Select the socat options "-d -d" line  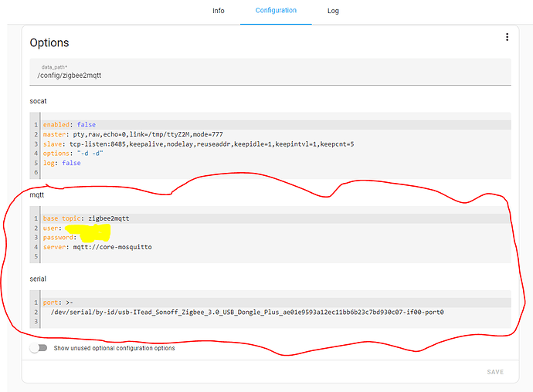click(x=73, y=154)
